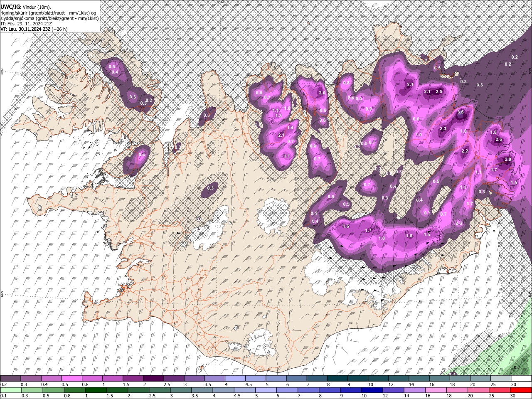Select the 2.0 precipitation value label
The width and height of the screenshot is (532, 399).
coord(322,93)
